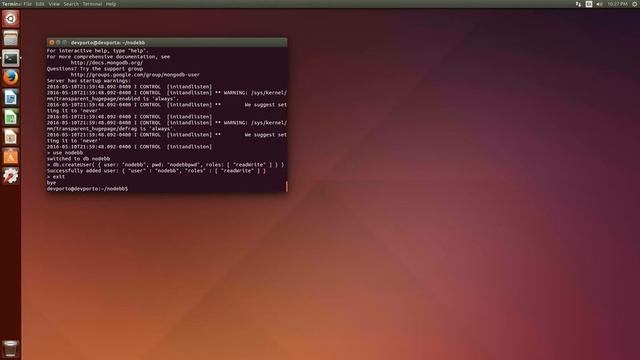
Task: Open the View menu
Action: coord(54,4)
